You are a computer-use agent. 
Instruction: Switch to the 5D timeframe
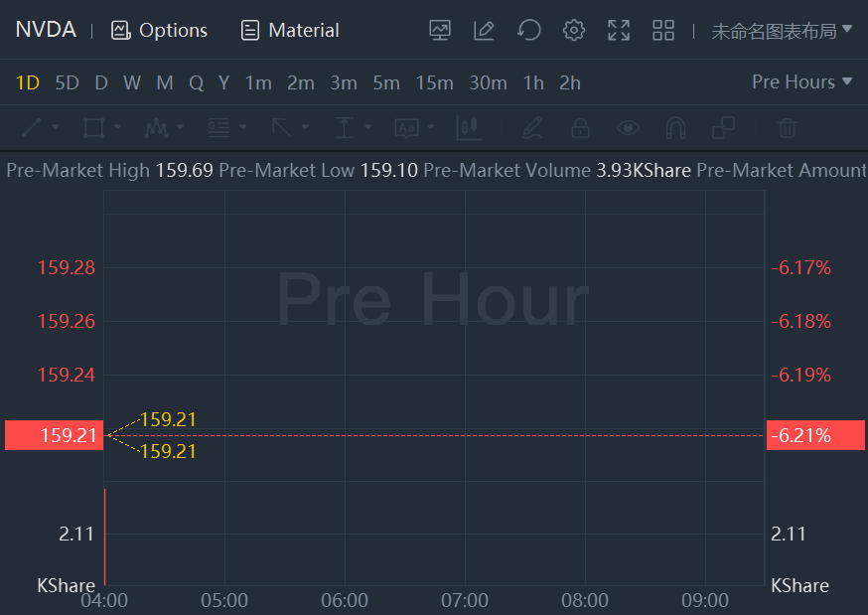[67, 83]
